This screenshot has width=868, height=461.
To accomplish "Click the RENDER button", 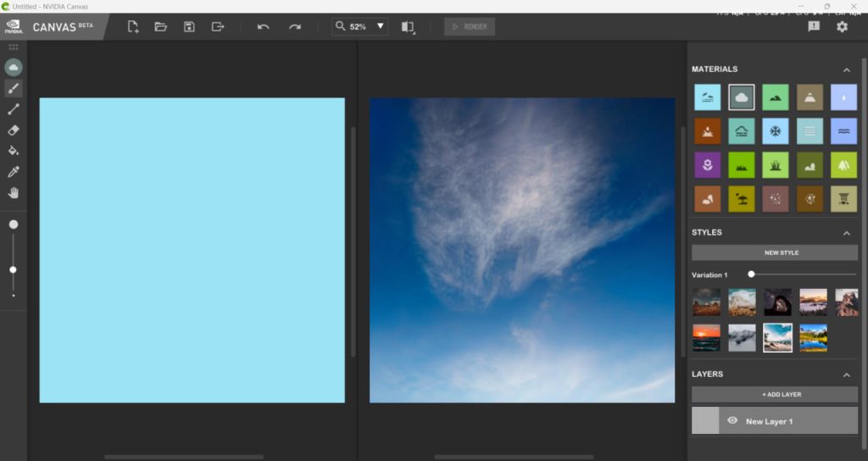I will [x=470, y=26].
